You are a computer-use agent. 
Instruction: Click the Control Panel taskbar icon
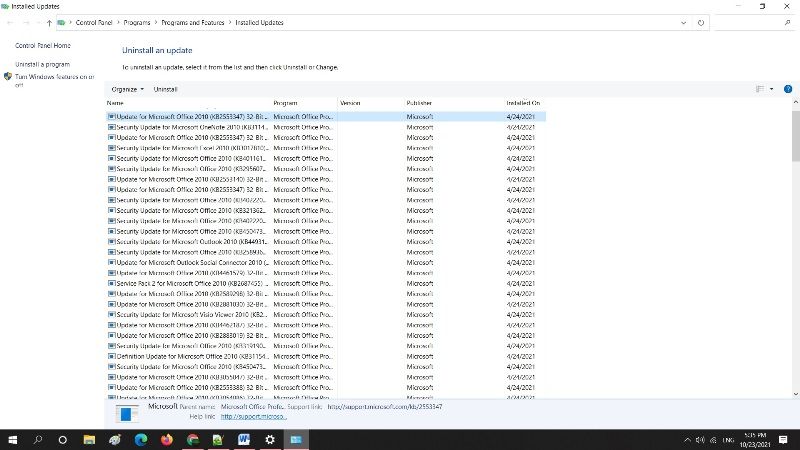coord(296,440)
